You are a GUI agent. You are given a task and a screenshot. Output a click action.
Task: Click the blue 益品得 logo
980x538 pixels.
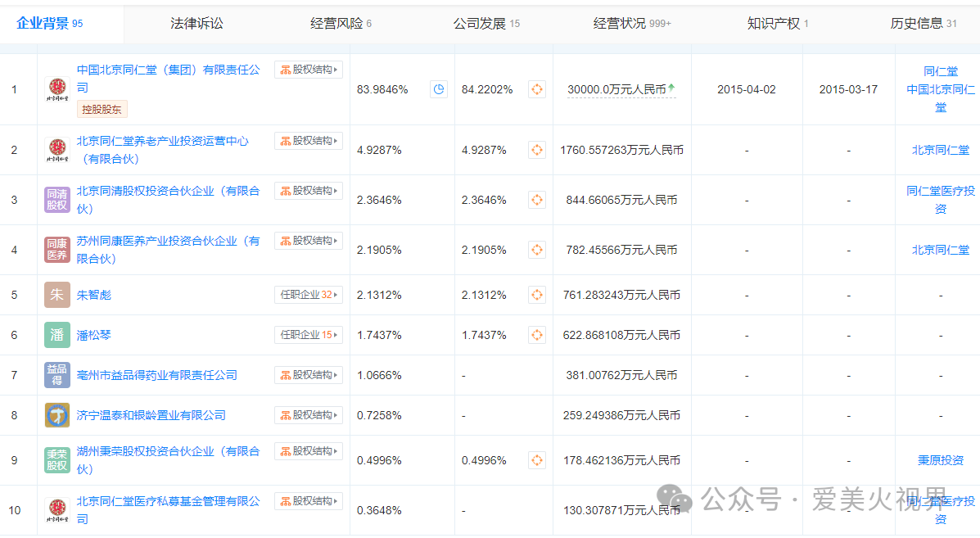(56, 375)
